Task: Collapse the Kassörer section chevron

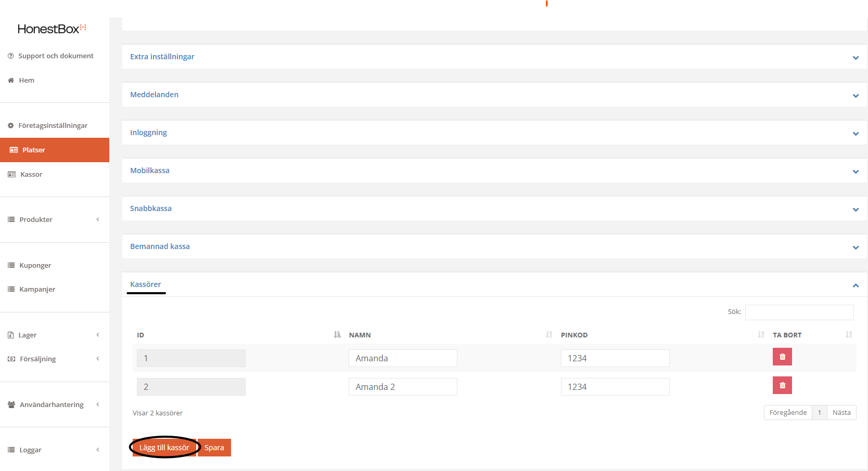Action: tap(855, 285)
